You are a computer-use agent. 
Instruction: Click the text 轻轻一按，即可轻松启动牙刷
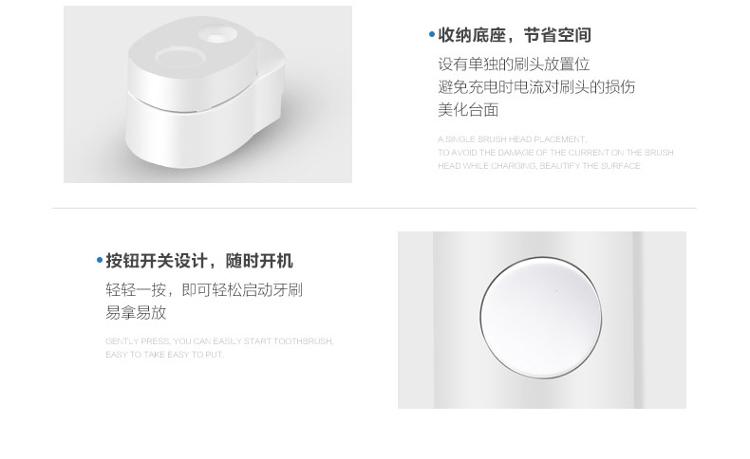204,290
